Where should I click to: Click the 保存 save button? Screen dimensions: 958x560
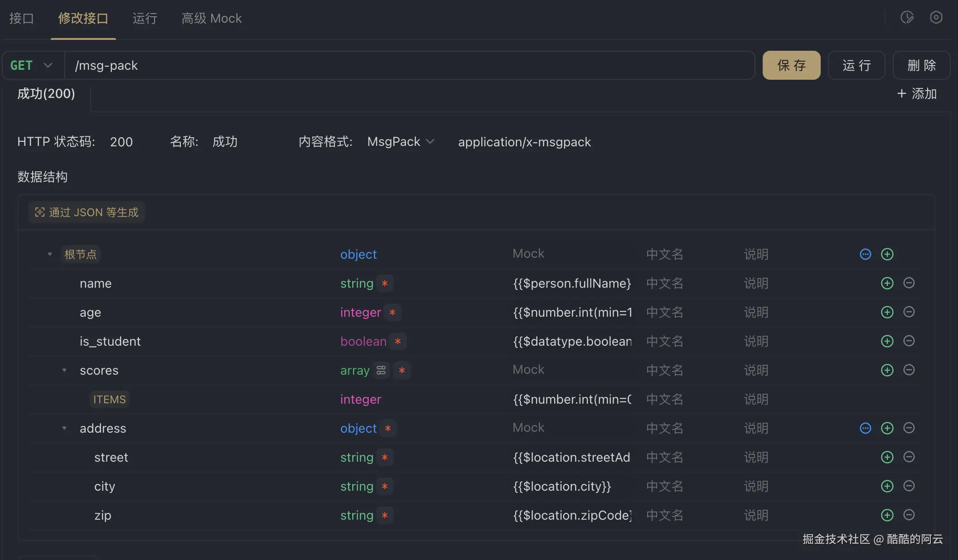click(x=791, y=65)
